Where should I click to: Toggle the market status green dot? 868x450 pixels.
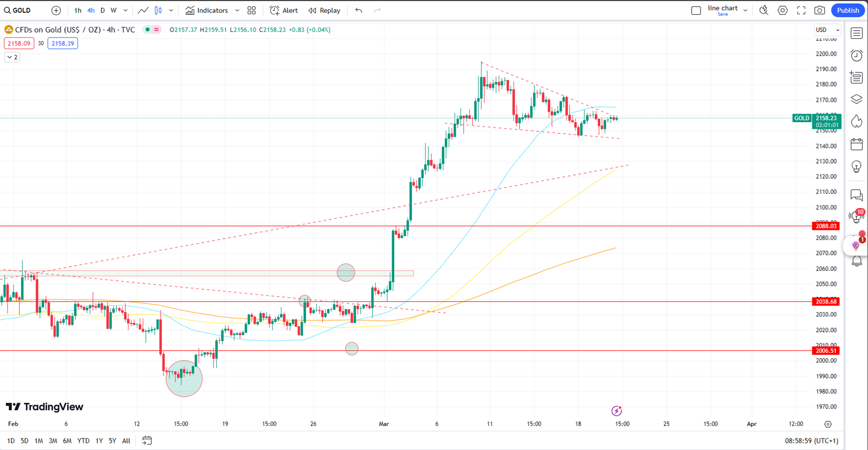(x=147, y=30)
